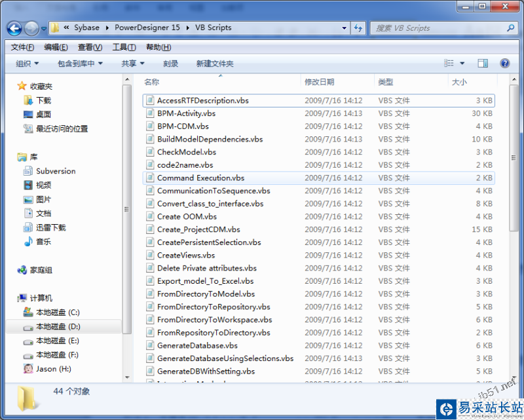Open the 工具(T) menu

click(x=124, y=47)
